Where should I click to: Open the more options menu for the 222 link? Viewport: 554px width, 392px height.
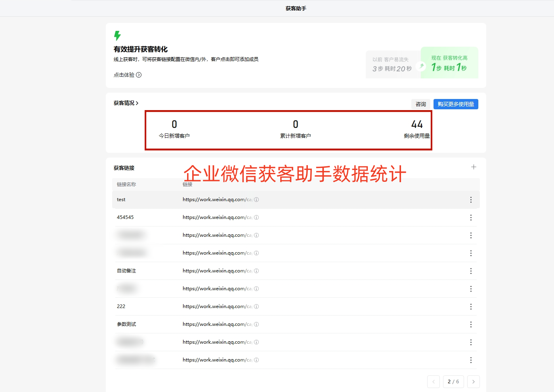471,307
